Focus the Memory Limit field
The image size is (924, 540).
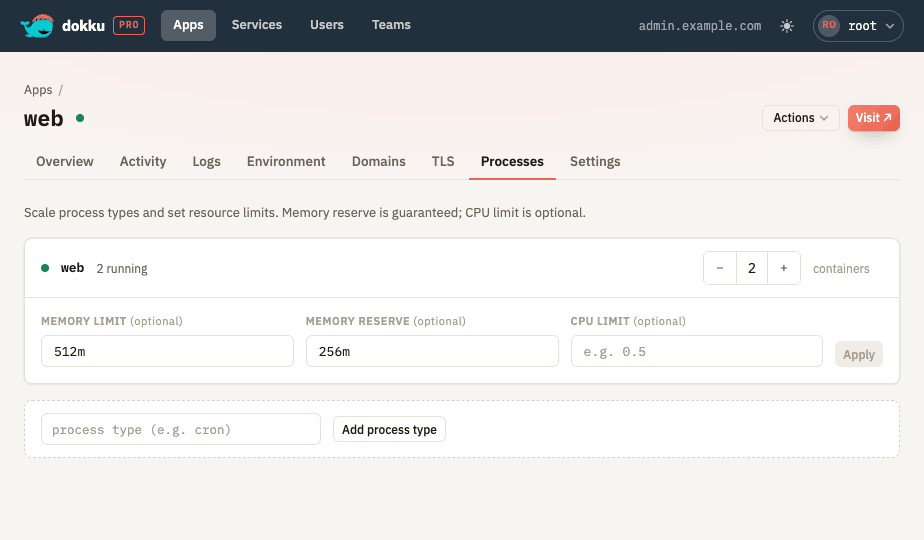click(167, 351)
